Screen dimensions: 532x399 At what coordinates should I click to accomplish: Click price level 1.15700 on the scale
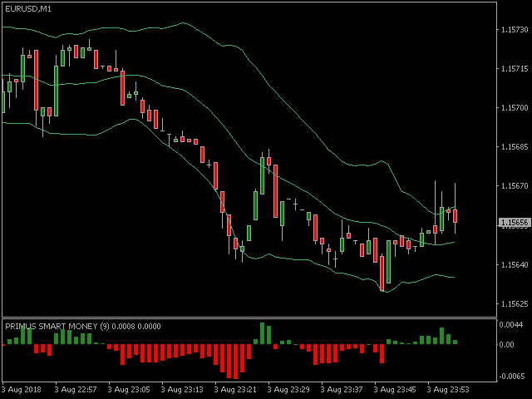pyautogui.click(x=515, y=108)
